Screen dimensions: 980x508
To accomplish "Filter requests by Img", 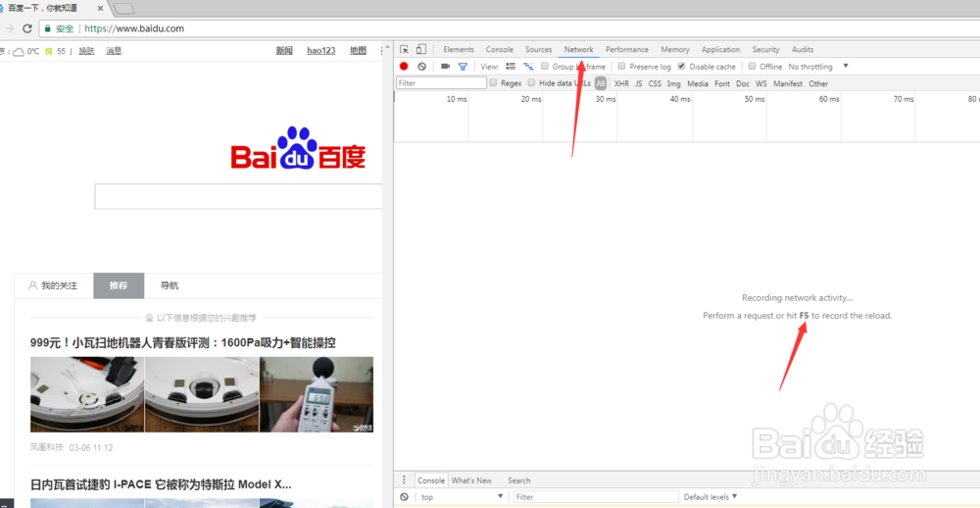I will pyautogui.click(x=674, y=83).
